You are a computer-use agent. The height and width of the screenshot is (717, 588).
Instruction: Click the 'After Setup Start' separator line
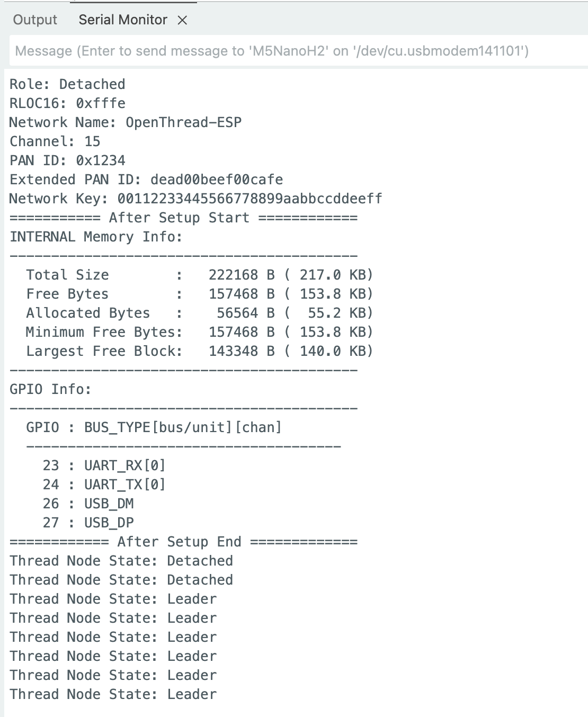tap(183, 218)
